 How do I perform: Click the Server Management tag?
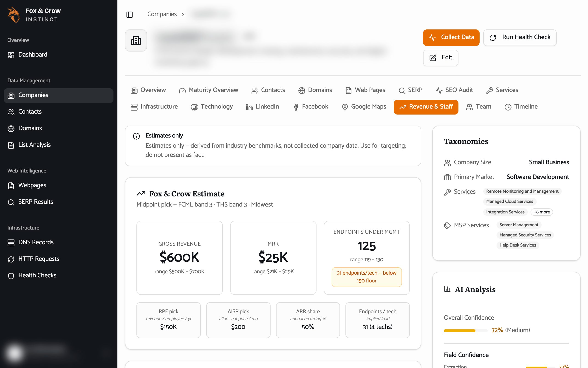point(519,225)
